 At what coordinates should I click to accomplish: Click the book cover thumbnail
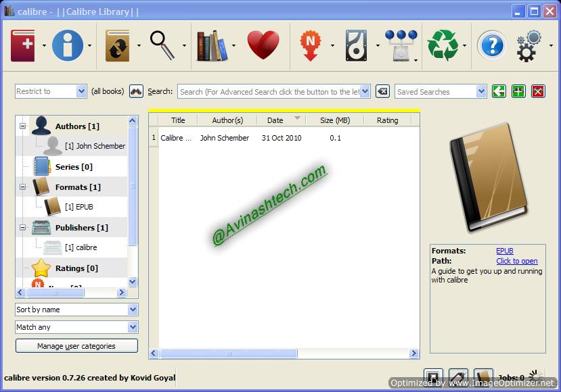[489, 178]
